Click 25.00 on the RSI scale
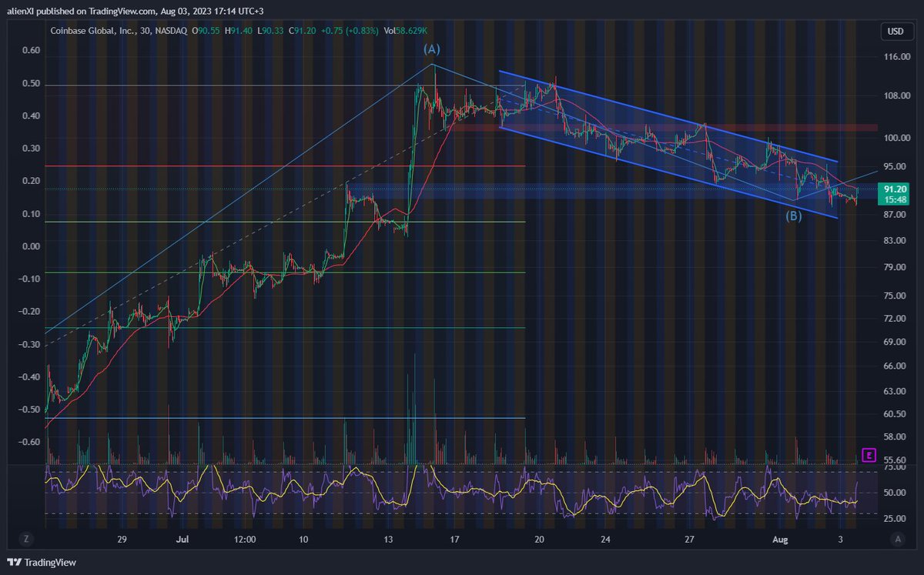The height and width of the screenshot is (575, 924). tap(895, 519)
